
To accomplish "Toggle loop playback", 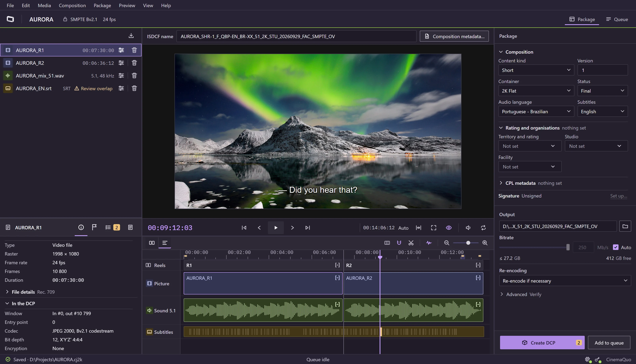I will [483, 228].
